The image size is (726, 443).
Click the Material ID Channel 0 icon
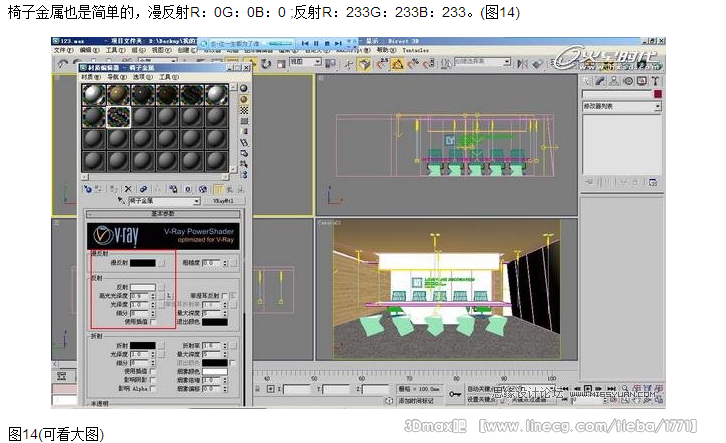[x=188, y=189]
